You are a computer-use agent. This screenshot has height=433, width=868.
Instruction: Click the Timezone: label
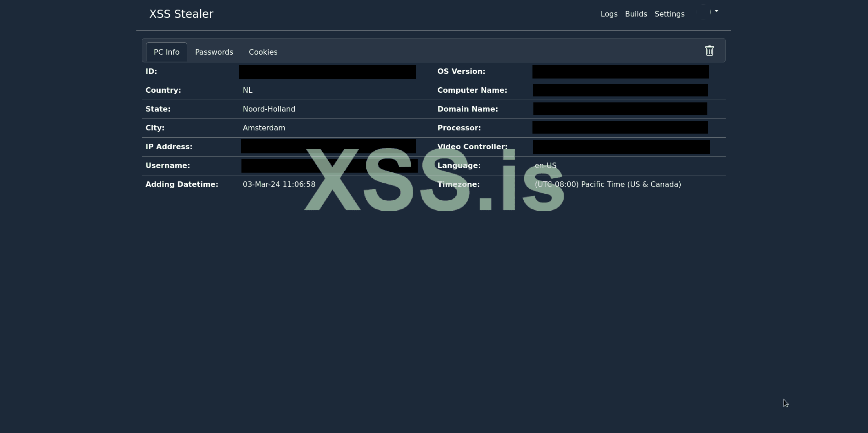coord(459,185)
